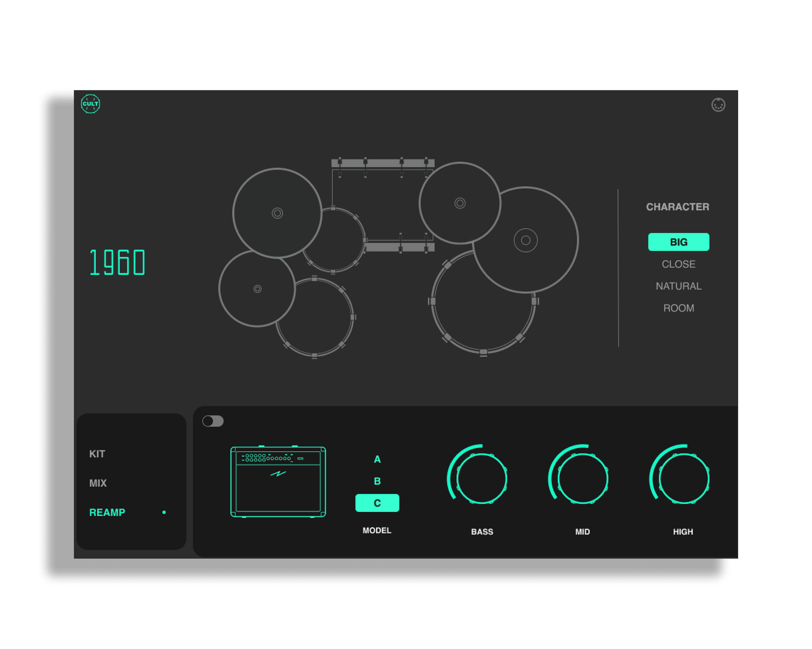
Task: Select amp model B
Action: coord(377,481)
